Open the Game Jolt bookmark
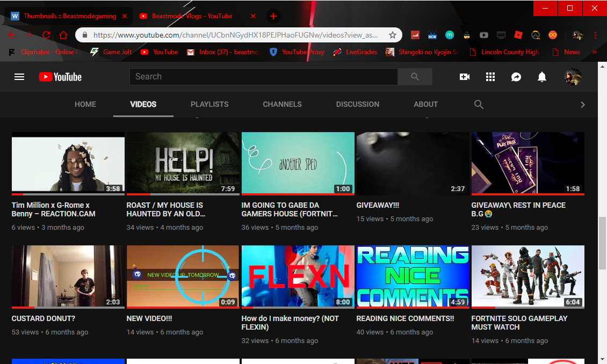The image size is (607, 364). 111,52
